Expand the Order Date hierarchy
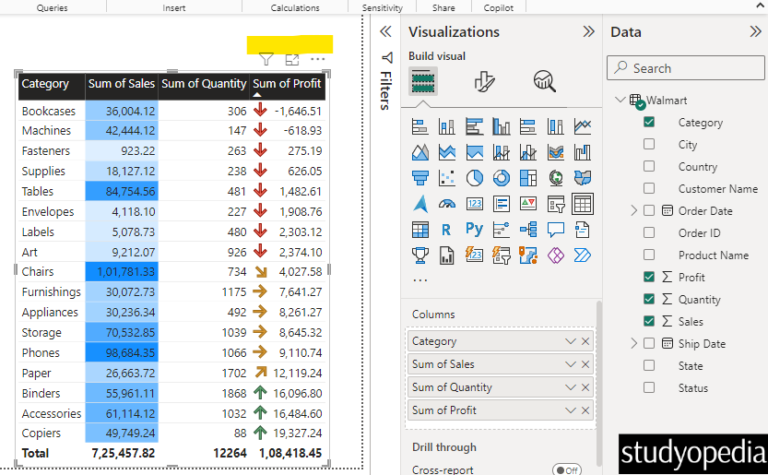This screenshot has width=768, height=475. [x=634, y=211]
